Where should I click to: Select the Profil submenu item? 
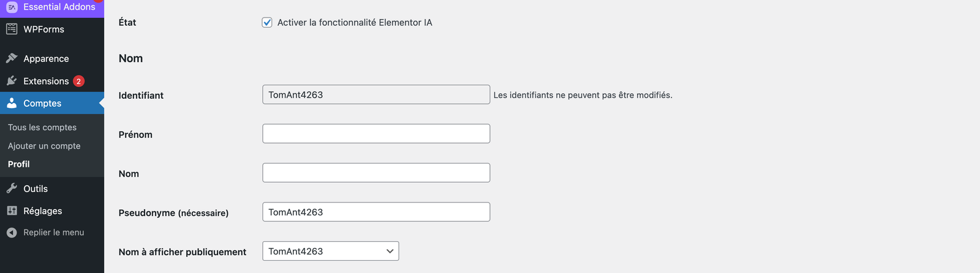pyautogui.click(x=19, y=164)
